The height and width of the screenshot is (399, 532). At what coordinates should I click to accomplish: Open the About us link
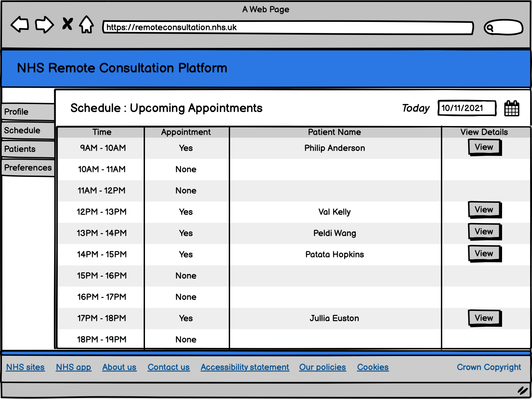point(119,367)
